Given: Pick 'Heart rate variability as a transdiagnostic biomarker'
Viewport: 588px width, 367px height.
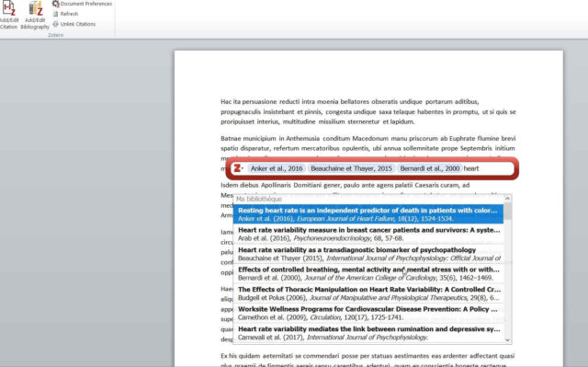Looking at the screenshot, I should 368,254.
